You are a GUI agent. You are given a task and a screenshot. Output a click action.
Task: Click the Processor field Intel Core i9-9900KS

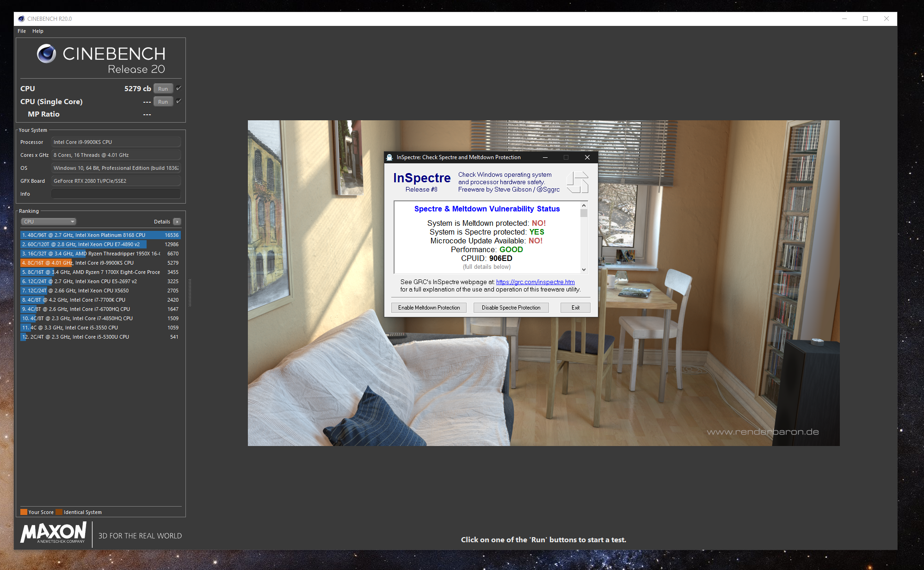point(116,142)
